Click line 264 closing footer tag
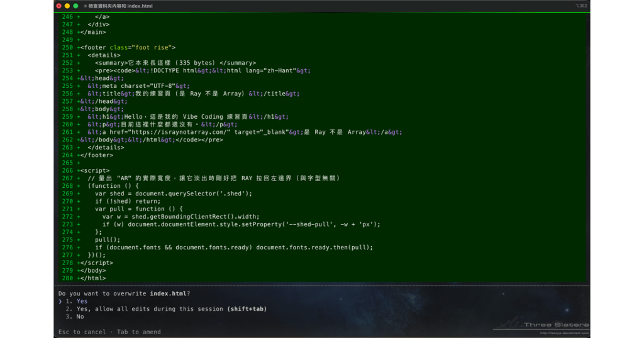Screen dimensions: 644x338 click(96, 155)
